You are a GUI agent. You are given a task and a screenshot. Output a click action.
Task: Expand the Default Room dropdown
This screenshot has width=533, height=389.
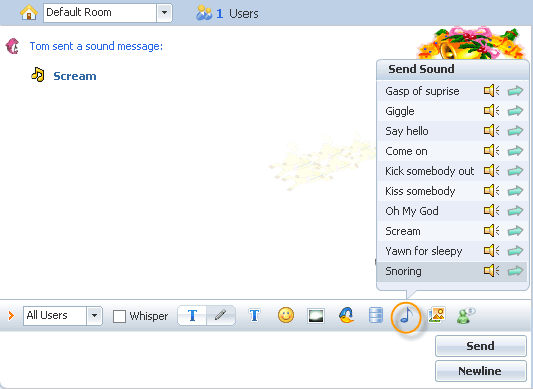coord(164,13)
